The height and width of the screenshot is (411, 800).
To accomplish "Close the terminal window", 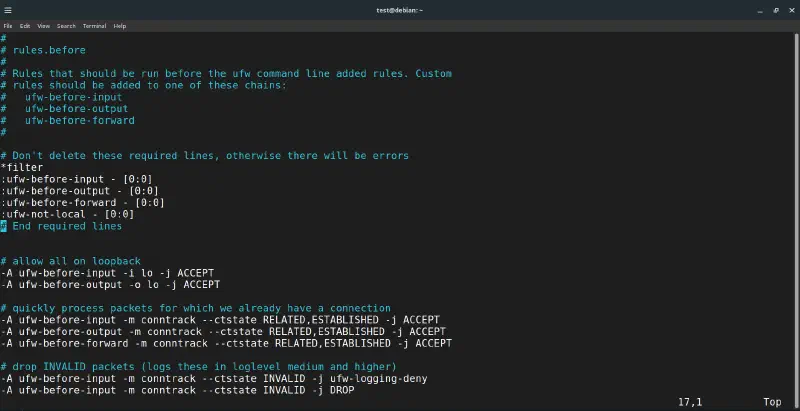I will (792, 10).
